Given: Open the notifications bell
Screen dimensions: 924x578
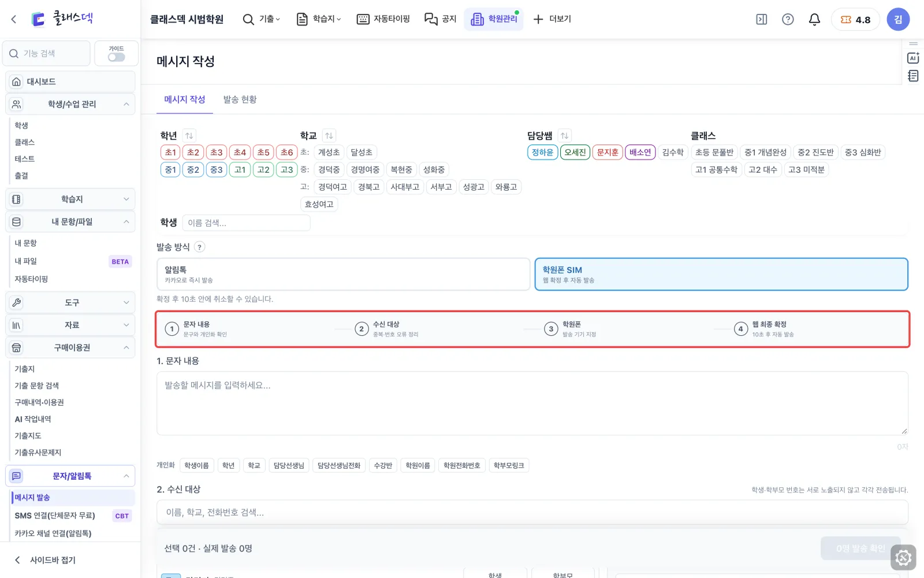Looking at the screenshot, I should tap(814, 20).
